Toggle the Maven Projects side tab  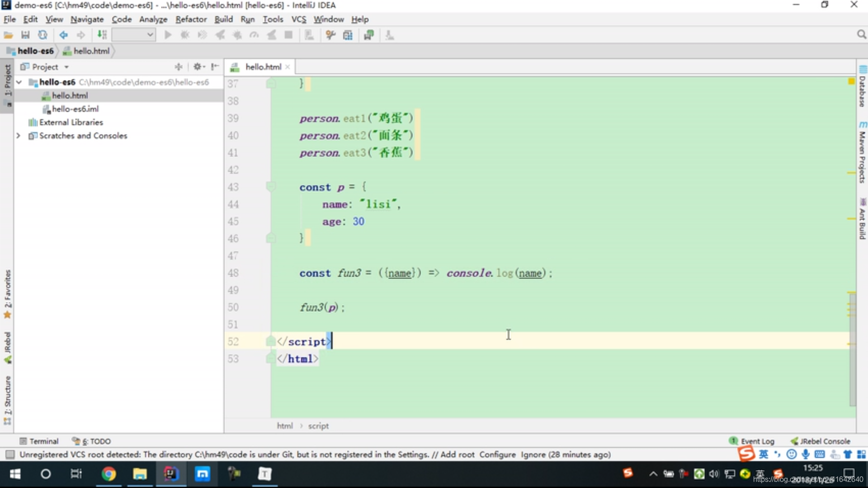pos(863,152)
